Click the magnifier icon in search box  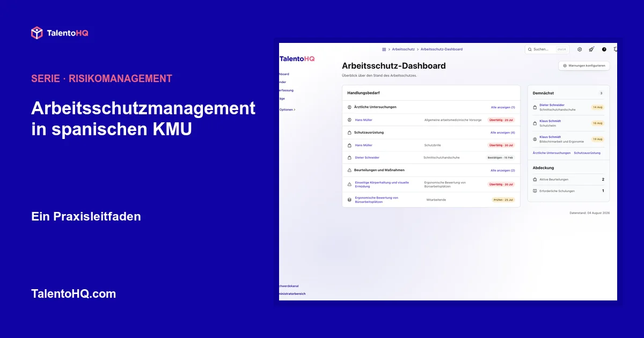point(530,49)
